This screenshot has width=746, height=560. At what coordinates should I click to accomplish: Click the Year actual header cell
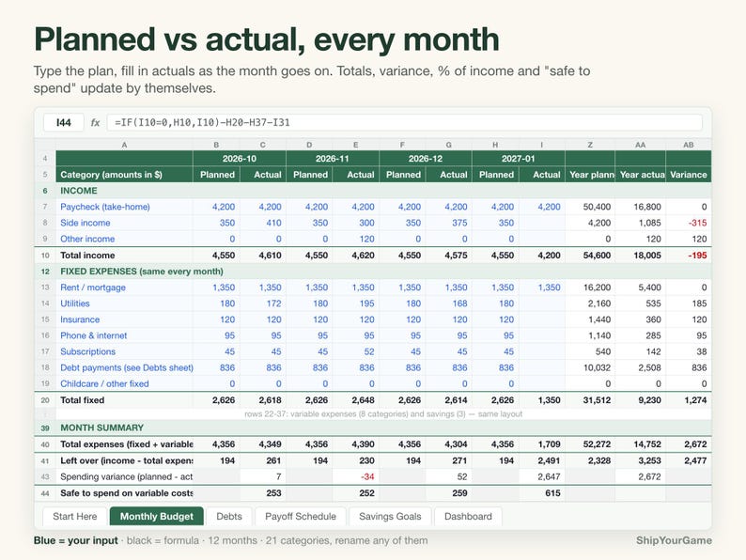click(641, 175)
